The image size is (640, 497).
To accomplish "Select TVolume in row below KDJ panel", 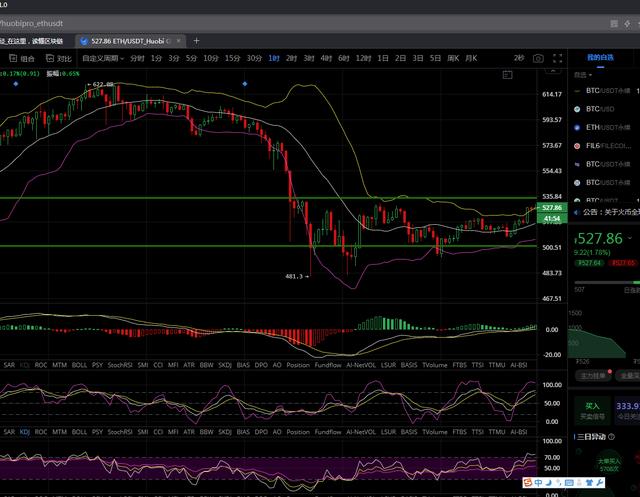I will pos(435,432).
